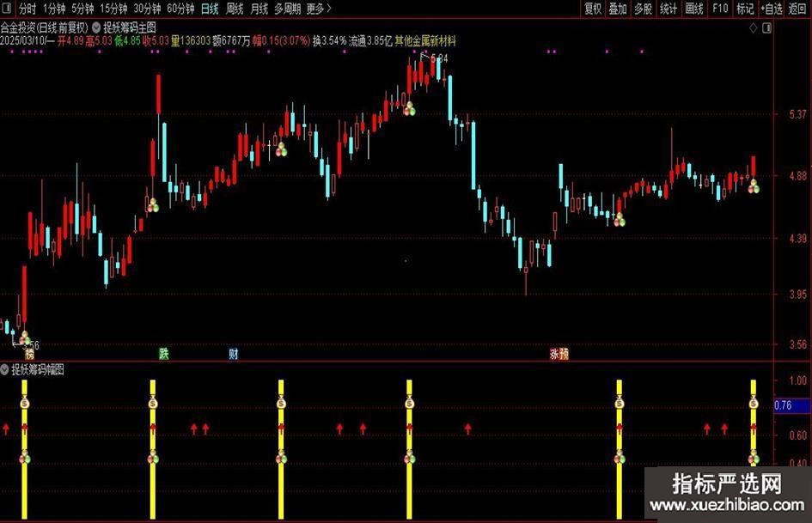This screenshot has height=523, width=812.
Task: Select the 15分钟 period tab
Action: 113,9
